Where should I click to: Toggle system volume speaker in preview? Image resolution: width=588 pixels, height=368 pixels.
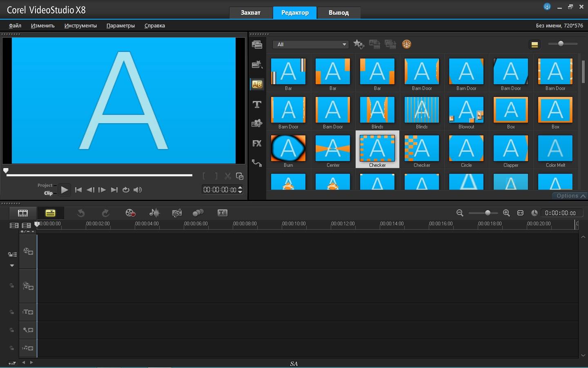point(138,190)
